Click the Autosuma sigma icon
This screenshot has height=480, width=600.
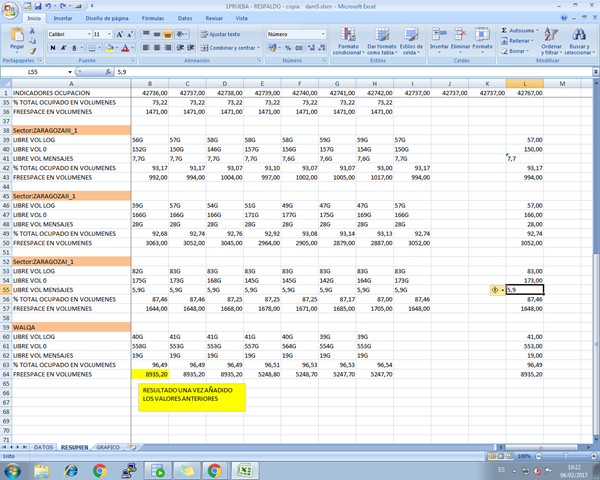[x=502, y=31]
